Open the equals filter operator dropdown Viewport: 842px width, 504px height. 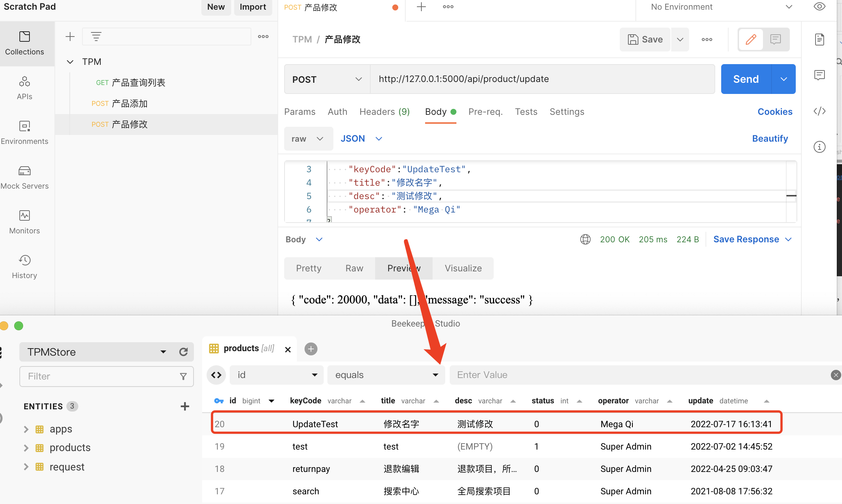coord(386,375)
